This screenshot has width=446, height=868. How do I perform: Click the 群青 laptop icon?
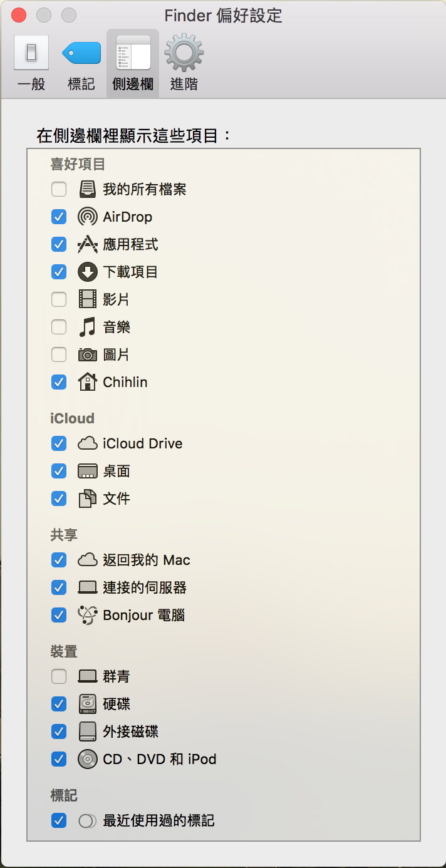pos(88,676)
